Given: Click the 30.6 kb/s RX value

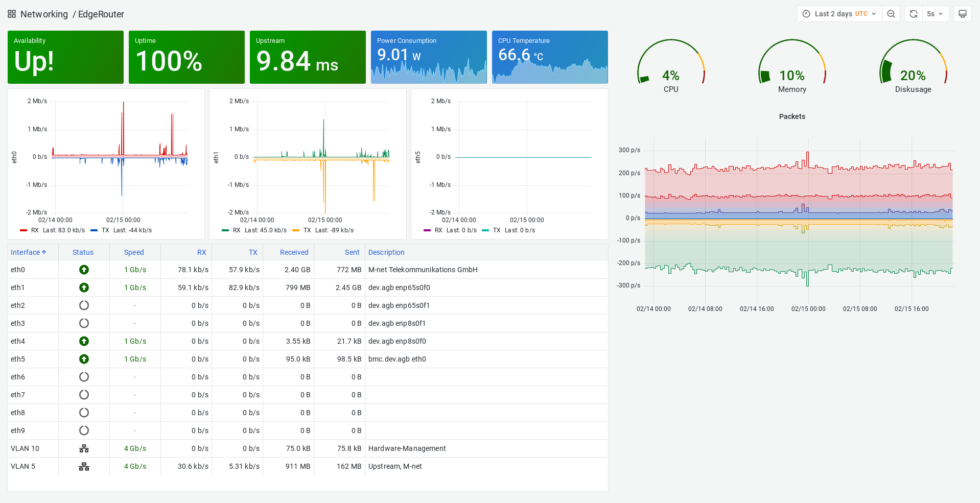Looking at the screenshot, I should (x=193, y=466).
